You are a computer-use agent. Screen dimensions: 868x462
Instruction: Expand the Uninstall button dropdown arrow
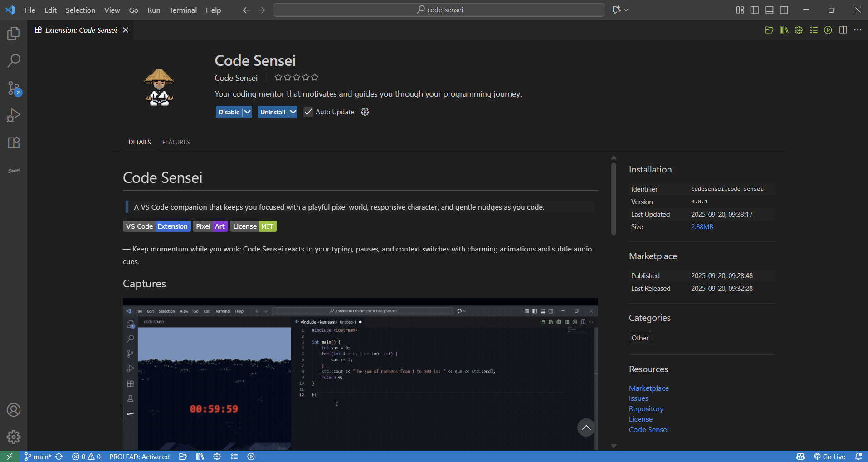(x=293, y=112)
